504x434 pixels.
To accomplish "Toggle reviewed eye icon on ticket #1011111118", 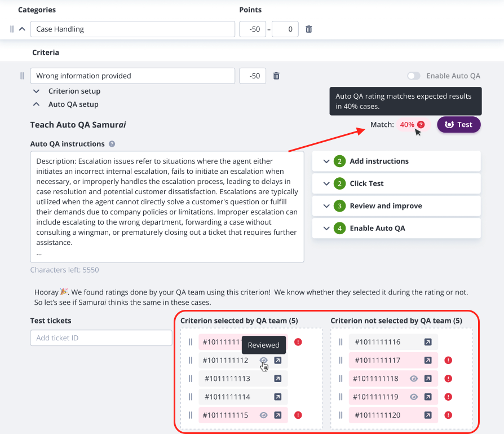I will click(x=413, y=379).
